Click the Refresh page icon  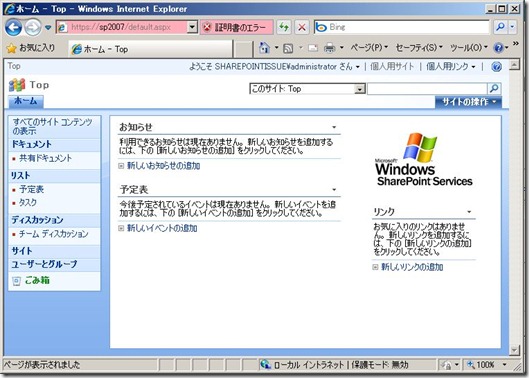[284, 27]
